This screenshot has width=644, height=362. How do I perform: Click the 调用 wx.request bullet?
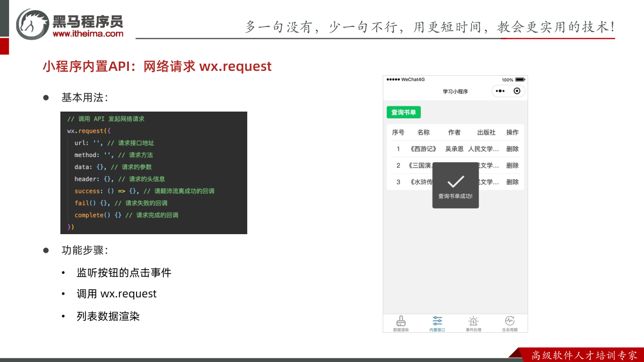coord(116,294)
